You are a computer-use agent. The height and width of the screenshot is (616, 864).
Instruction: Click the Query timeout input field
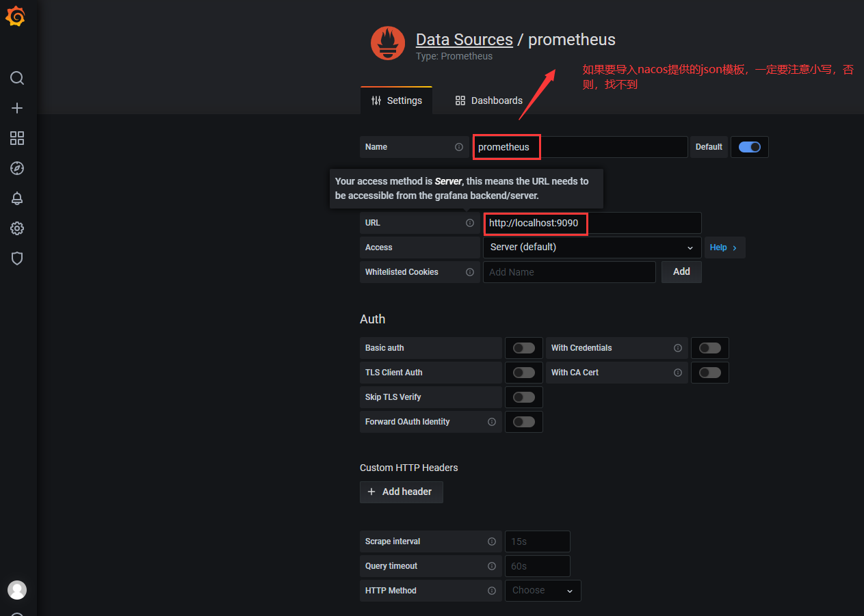point(538,566)
